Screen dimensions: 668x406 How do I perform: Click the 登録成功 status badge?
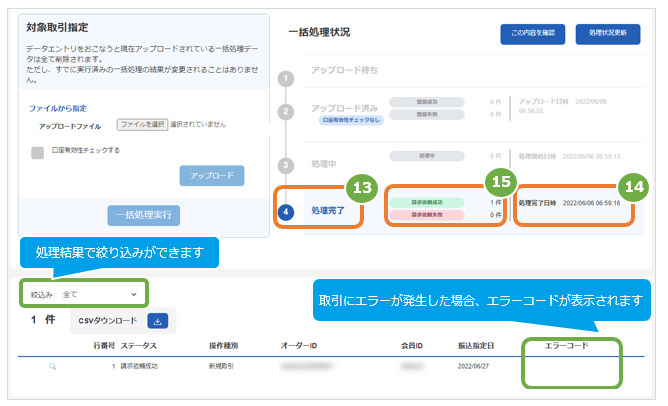tap(427, 102)
